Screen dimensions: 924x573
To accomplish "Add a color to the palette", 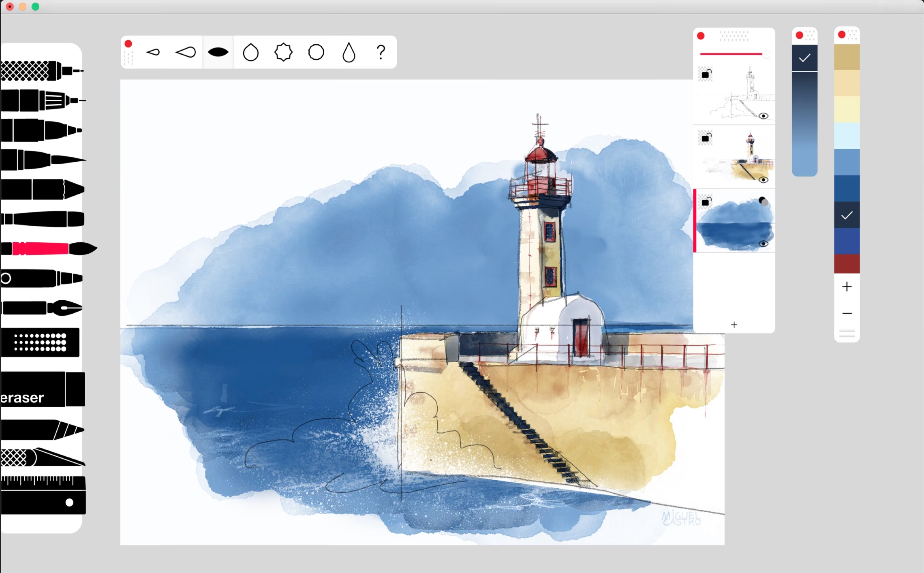I will click(847, 287).
